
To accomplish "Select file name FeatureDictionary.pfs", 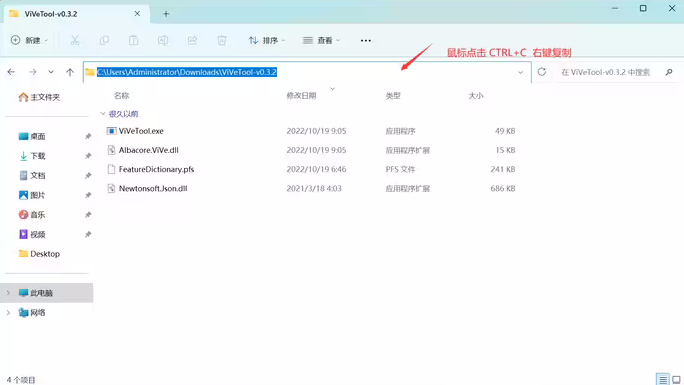I will click(156, 169).
